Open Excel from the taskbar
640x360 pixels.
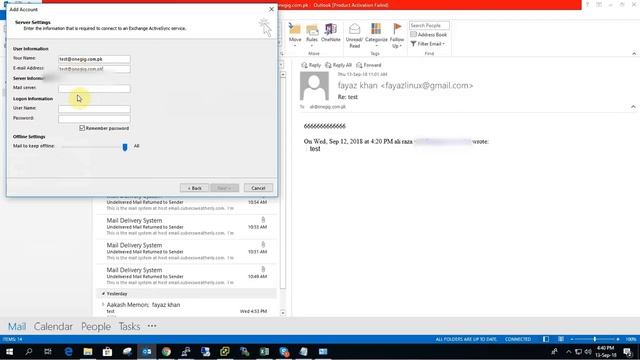pyautogui.click(x=264, y=351)
